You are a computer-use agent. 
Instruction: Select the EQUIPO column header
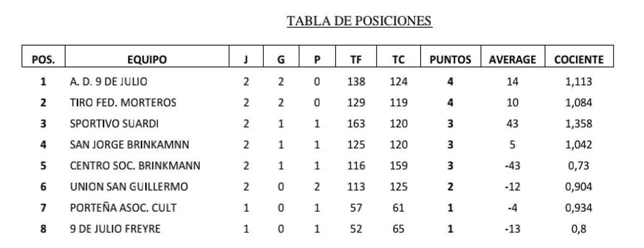147,60
